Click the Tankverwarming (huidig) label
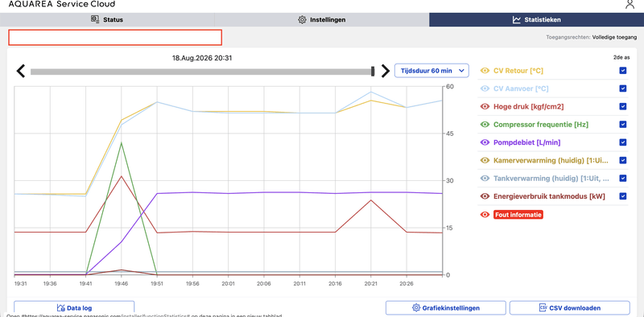 551,178
